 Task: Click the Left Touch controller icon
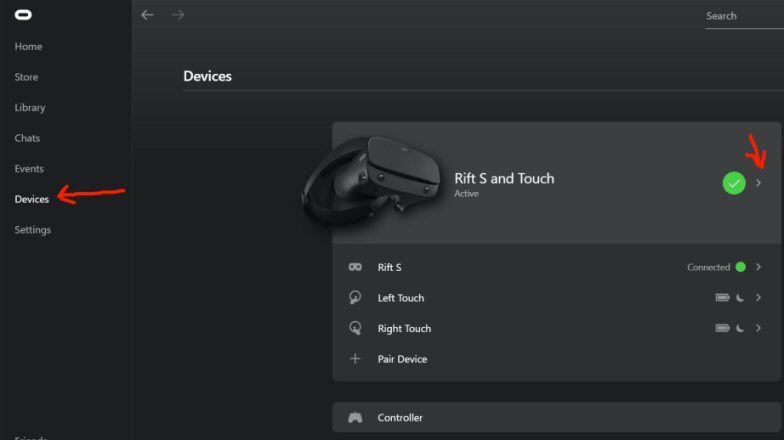[x=355, y=298]
